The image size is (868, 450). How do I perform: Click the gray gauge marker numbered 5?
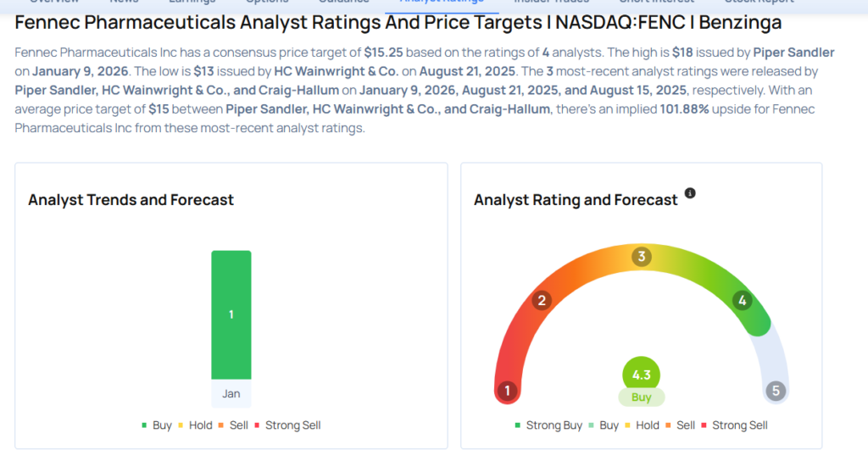tap(775, 392)
